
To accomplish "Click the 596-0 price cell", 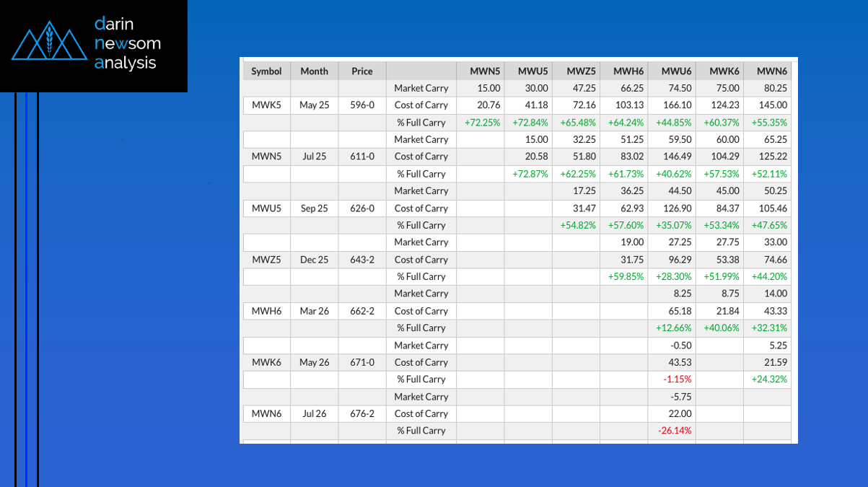I will [x=362, y=105].
